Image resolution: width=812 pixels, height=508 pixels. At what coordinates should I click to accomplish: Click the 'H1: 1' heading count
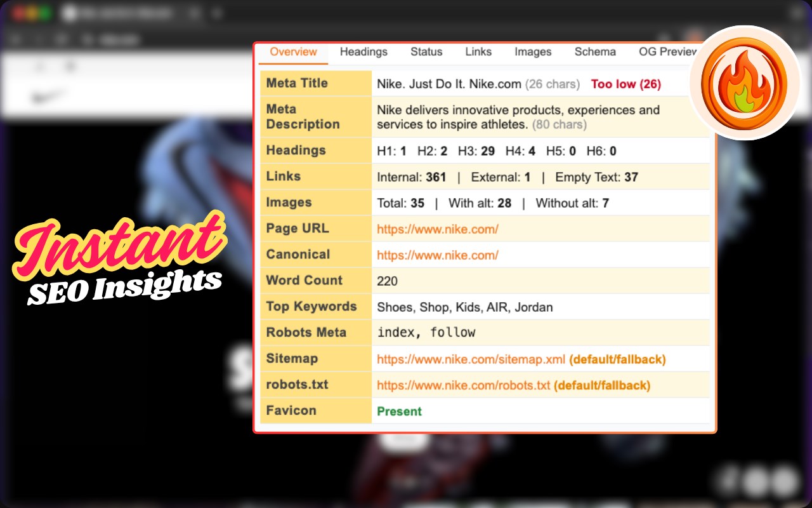(391, 151)
